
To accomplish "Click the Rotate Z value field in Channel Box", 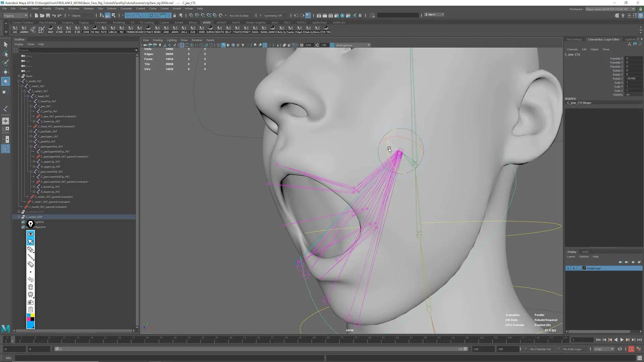I will tap(632, 78).
